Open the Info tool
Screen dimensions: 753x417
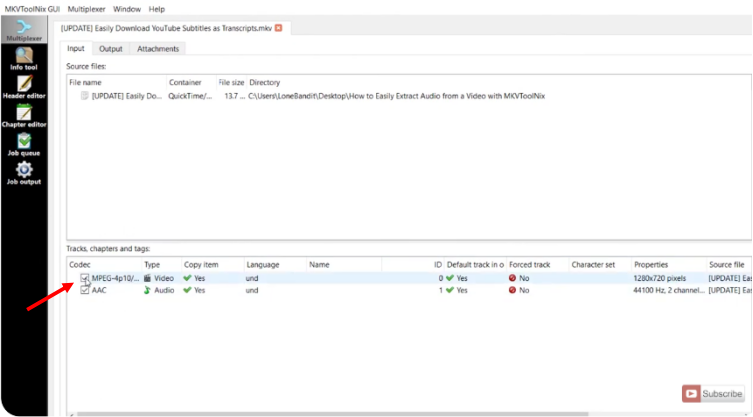coord(24,60)
